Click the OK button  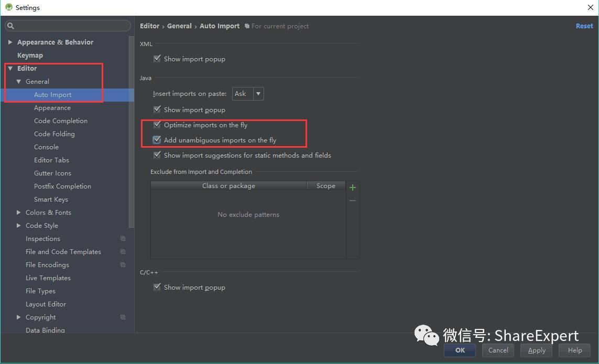pyautogui.click(x=460, y=350)
